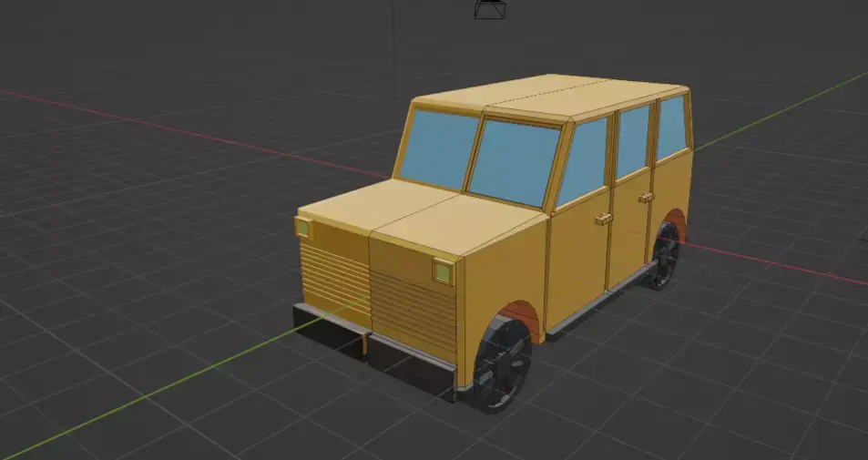Image resolution: width=868 pixels, height=460 pixels.
Task: Click the headlight next to the front wheel fender
Action: click(x=444, y=271)
